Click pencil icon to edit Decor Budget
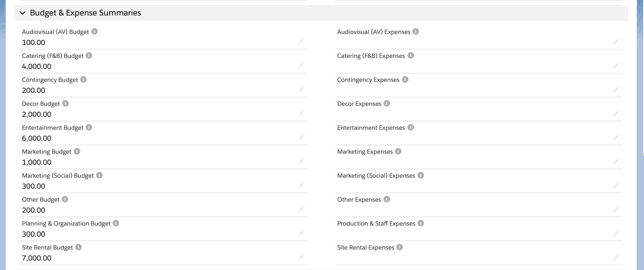Image resolution: width=644 pixels, height=270 pixels. click(301, 113)
